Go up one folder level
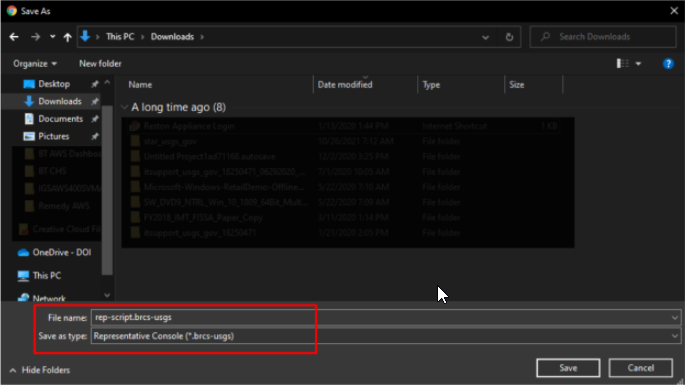Viewport: 685px width, 385px height. [67, 37]
